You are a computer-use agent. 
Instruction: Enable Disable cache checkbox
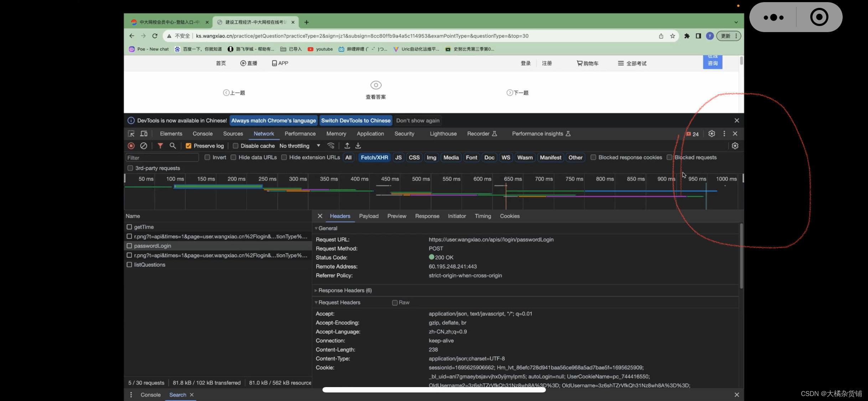(236, 146)
